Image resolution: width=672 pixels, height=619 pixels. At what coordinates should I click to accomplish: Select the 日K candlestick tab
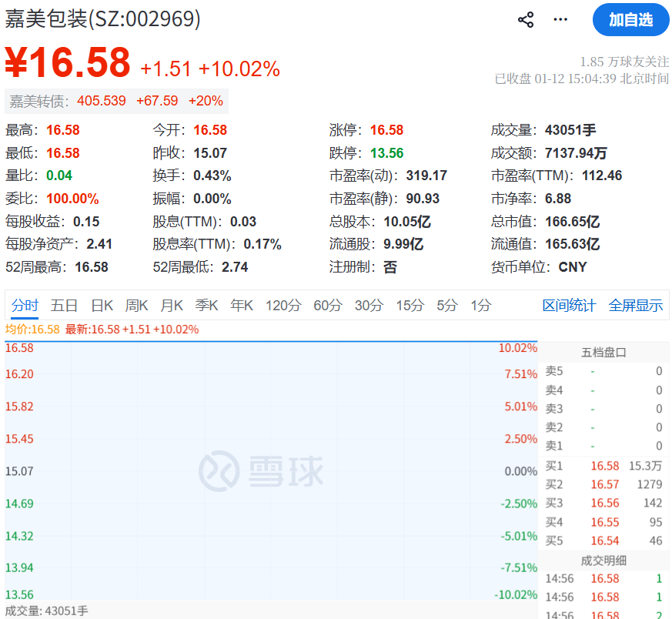(x=102, y=305)
